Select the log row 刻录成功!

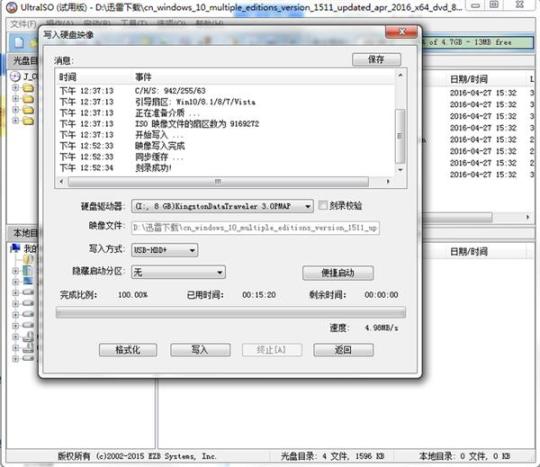tap(226, 168)
